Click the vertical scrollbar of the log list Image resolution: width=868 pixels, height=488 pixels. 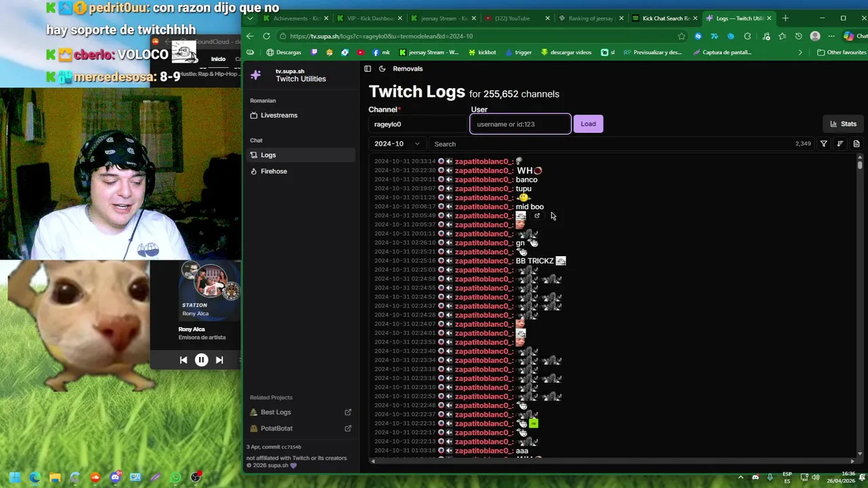[x=860, y=305]
